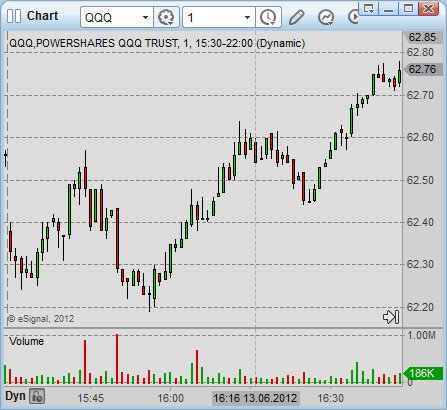
Task: Expand the interval dropdown showing 1
Action: pyautogui.click(x=247, y=17)
